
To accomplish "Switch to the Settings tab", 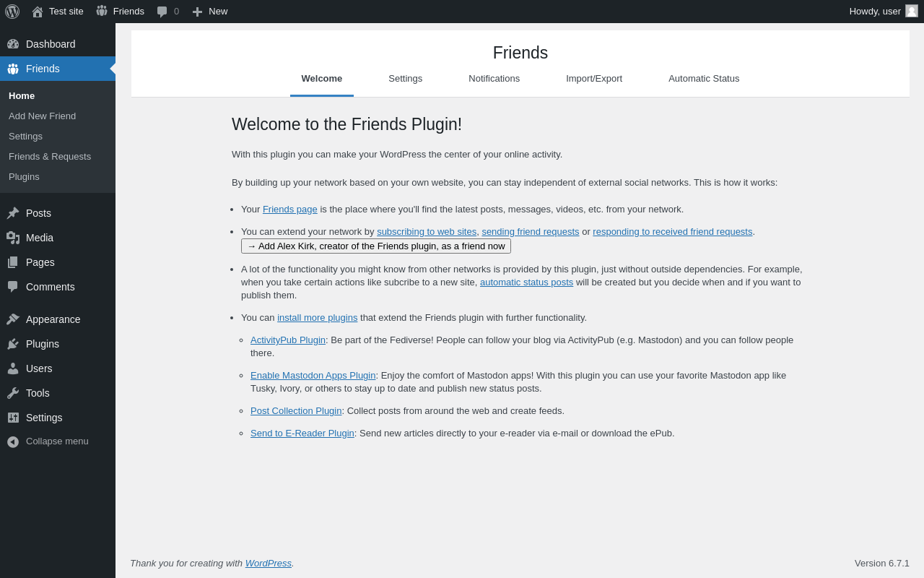I will pyautogui.click(x=406, y=79).
